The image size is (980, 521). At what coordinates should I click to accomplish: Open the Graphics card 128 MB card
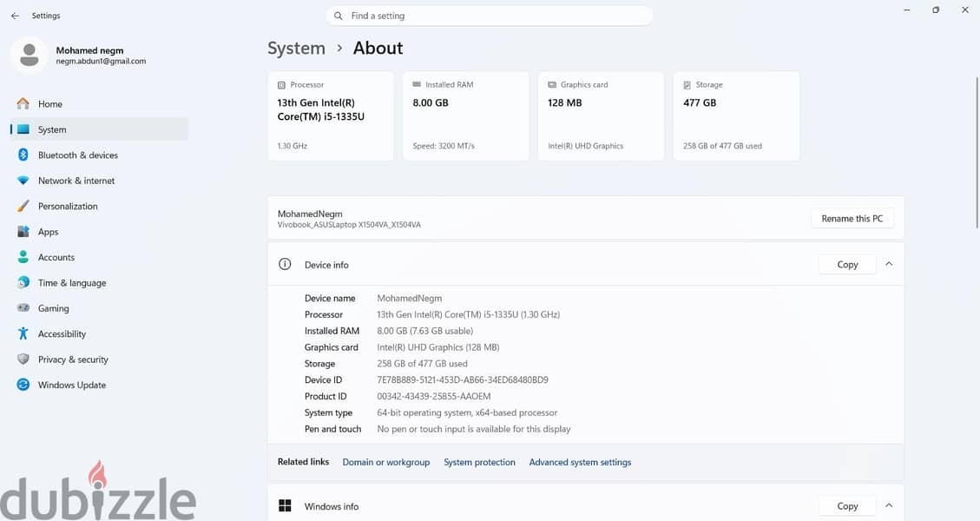(x=601, y=115)
